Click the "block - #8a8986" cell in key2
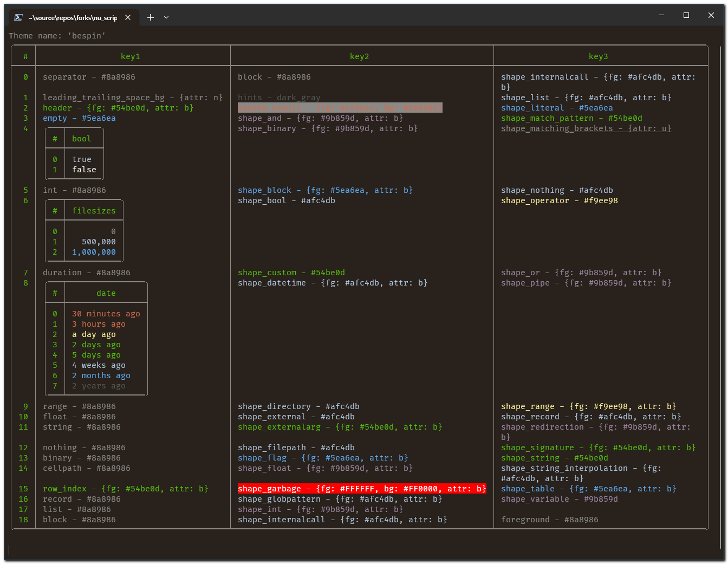This screenshot has height=564, width=728. tap(275, 77)
